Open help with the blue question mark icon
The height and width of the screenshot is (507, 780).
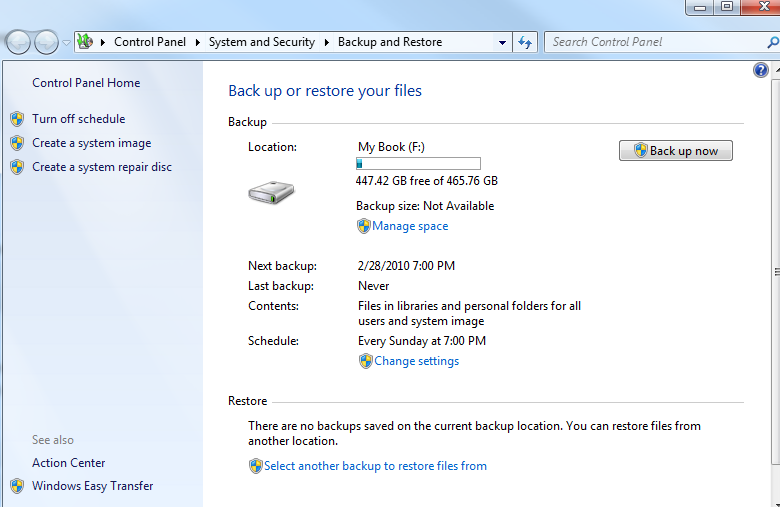(761, 70)
